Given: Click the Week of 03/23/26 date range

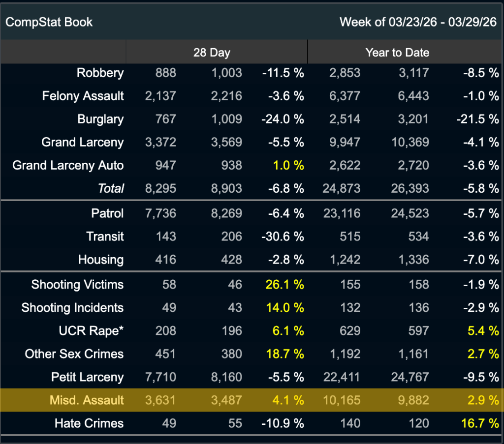Looking at the screenshot, I should [418, 22].
